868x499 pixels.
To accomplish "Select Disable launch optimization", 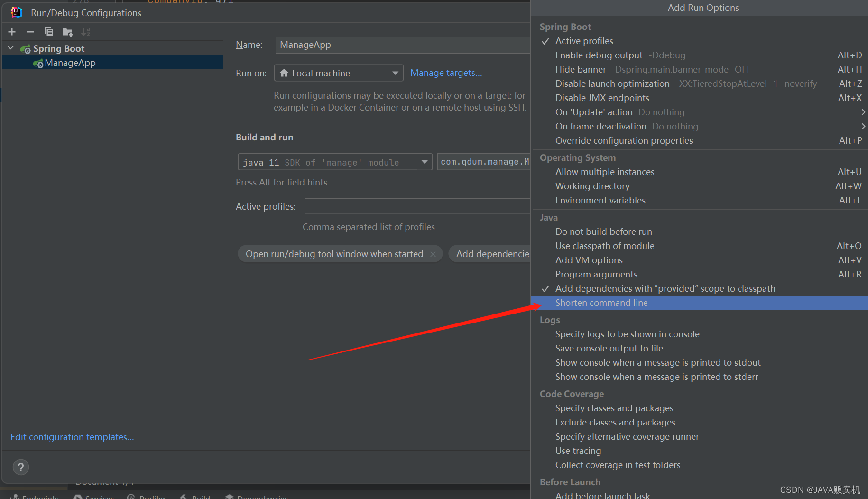I will (x=699, y=83).
